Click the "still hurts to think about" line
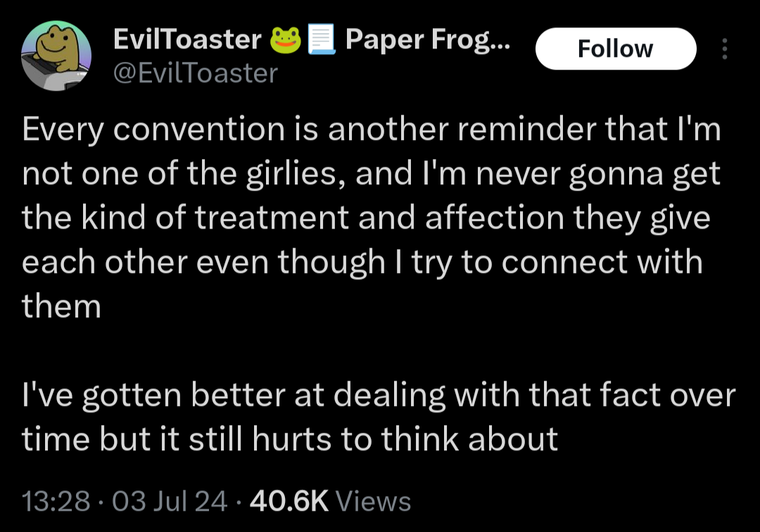The image size is (760, 532). (290, 439)
